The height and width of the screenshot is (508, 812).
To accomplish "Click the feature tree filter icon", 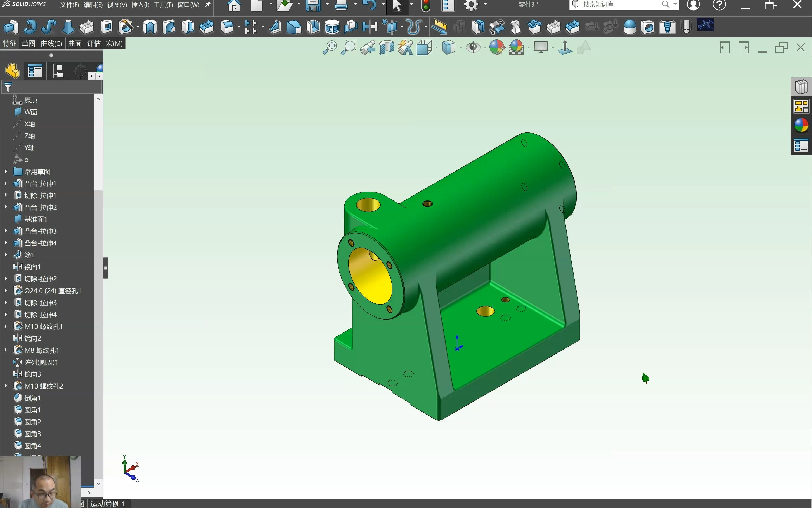I will 8,87.
